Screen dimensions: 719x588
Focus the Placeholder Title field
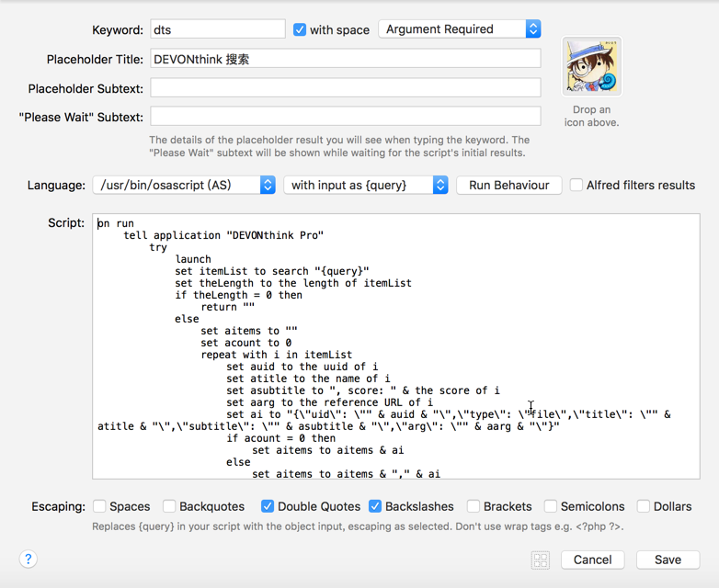pos(346,59)
